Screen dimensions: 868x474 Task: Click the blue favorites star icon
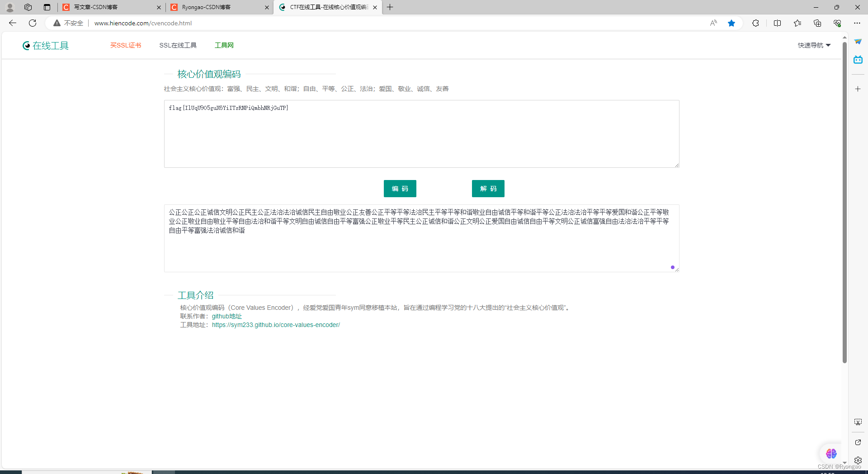pos(731,23)
